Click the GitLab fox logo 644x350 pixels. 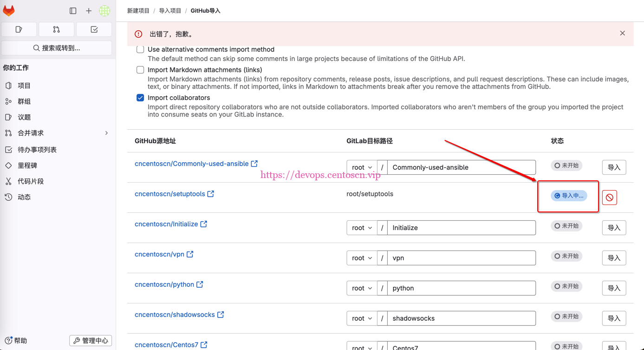click(x=9, y=10)
